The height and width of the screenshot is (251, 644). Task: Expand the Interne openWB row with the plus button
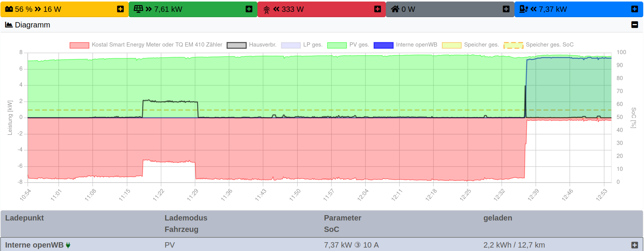pyautogui.click(x=634, y=245)
